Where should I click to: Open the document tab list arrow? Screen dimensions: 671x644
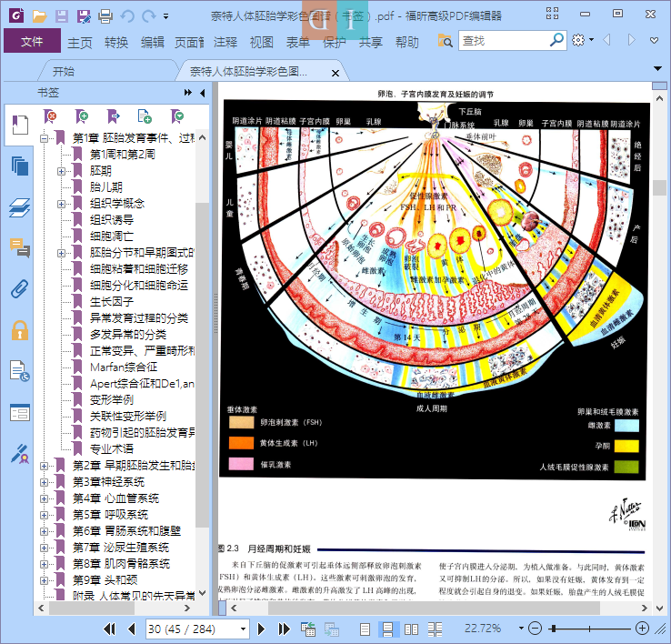pos(658,68)
